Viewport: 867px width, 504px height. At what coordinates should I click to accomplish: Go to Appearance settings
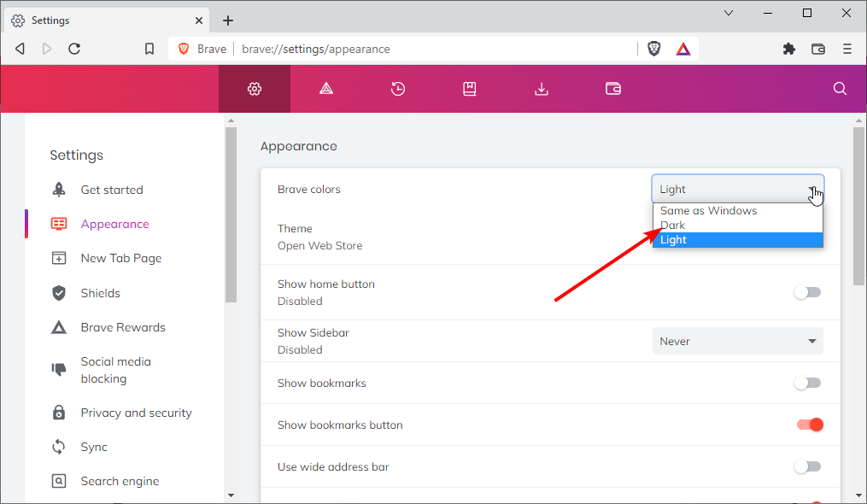pos(115,224)
